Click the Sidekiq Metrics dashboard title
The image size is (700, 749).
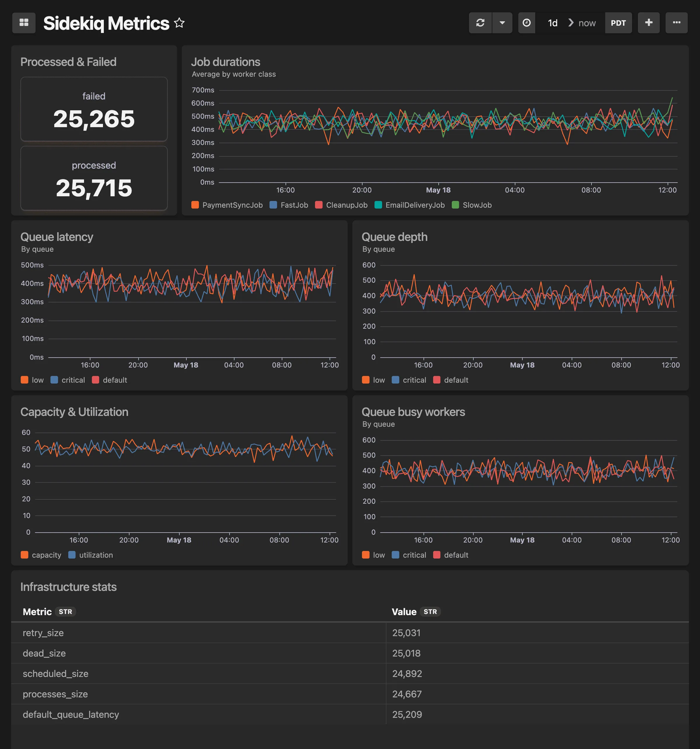point(106,23)
